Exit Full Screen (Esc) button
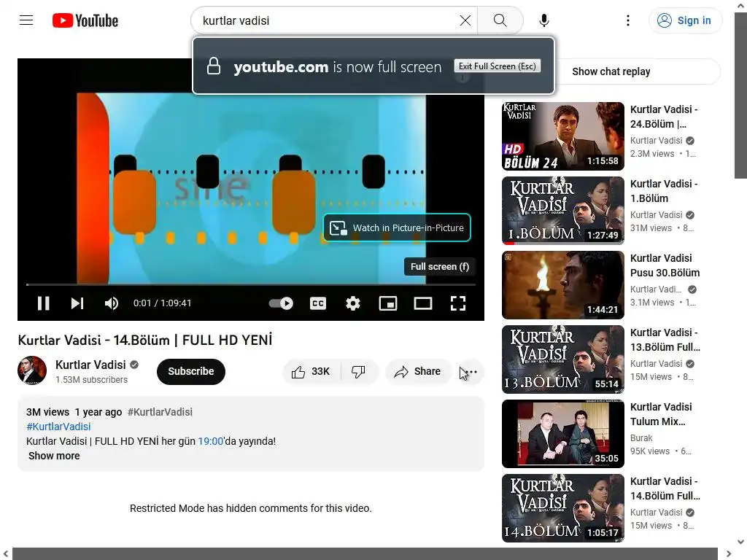 pyautogui.click(x=498, y=66)
